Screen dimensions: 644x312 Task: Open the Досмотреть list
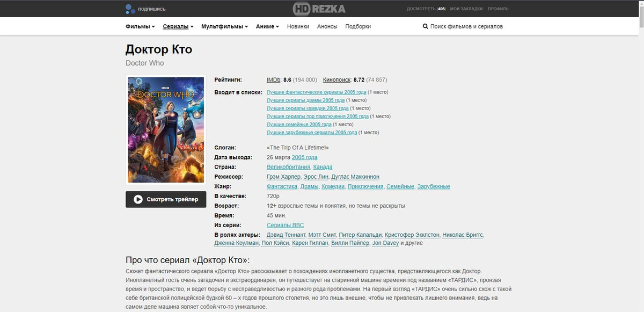point(426,9)
